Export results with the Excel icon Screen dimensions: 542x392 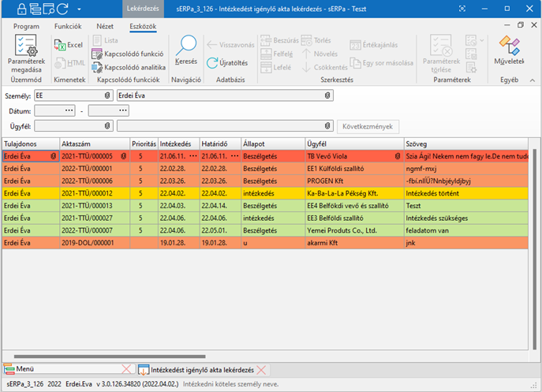coord(68,45)
